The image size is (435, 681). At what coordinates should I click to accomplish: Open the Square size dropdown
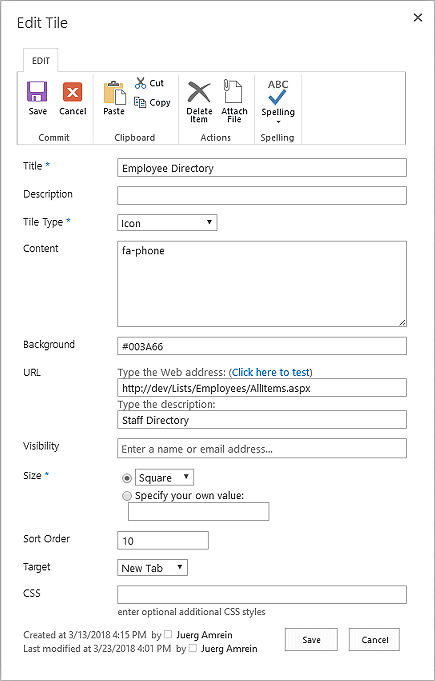(x=165, y=478)
